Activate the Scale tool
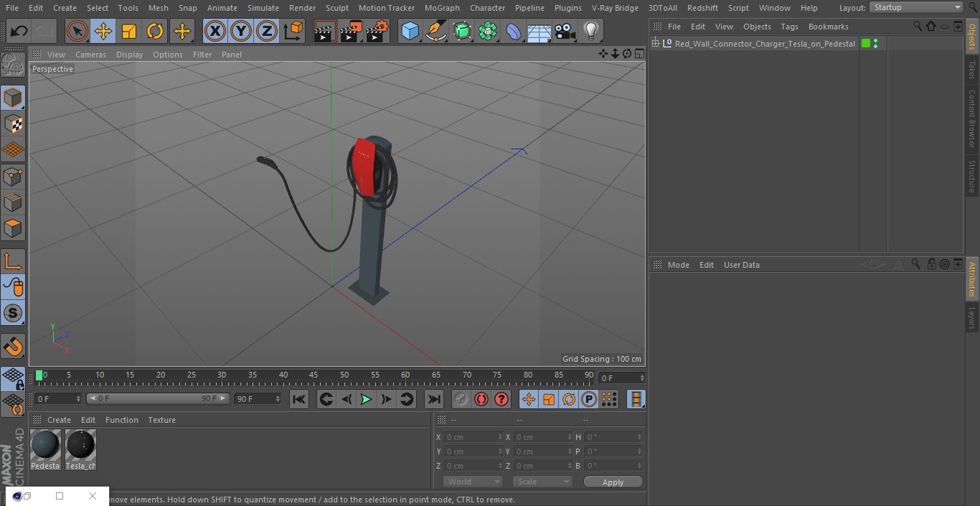 click(129, 31)
